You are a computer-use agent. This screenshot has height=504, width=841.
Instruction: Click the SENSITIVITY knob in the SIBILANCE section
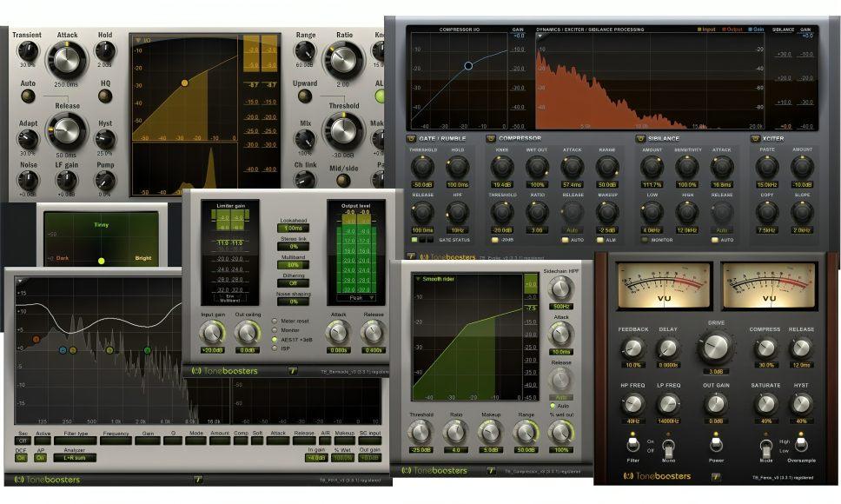(x=687, y=168)
